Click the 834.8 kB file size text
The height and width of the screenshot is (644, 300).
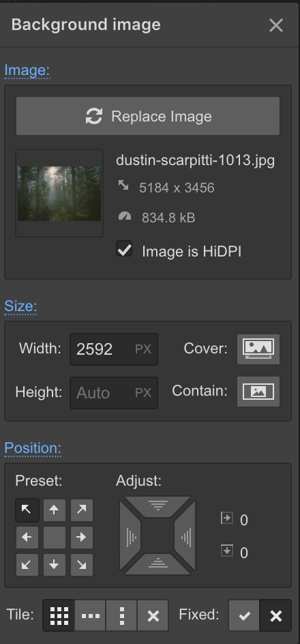[x=168, y=218]
